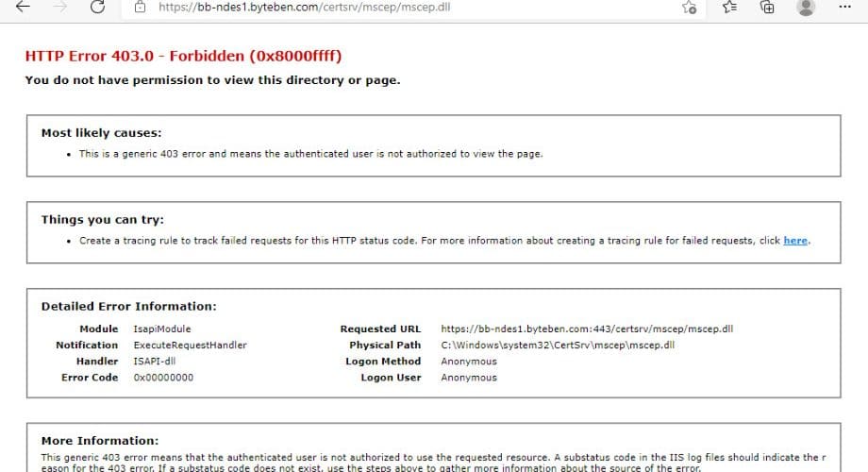868x472 pixels.
Task: Click the browser forward arrow
Action: (59, 7)
